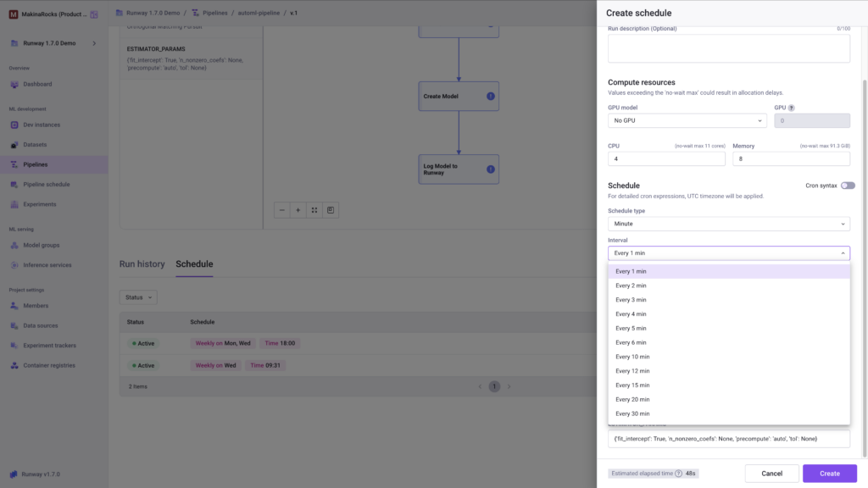Open the Status filter dropdown

[x=138, y=297]
